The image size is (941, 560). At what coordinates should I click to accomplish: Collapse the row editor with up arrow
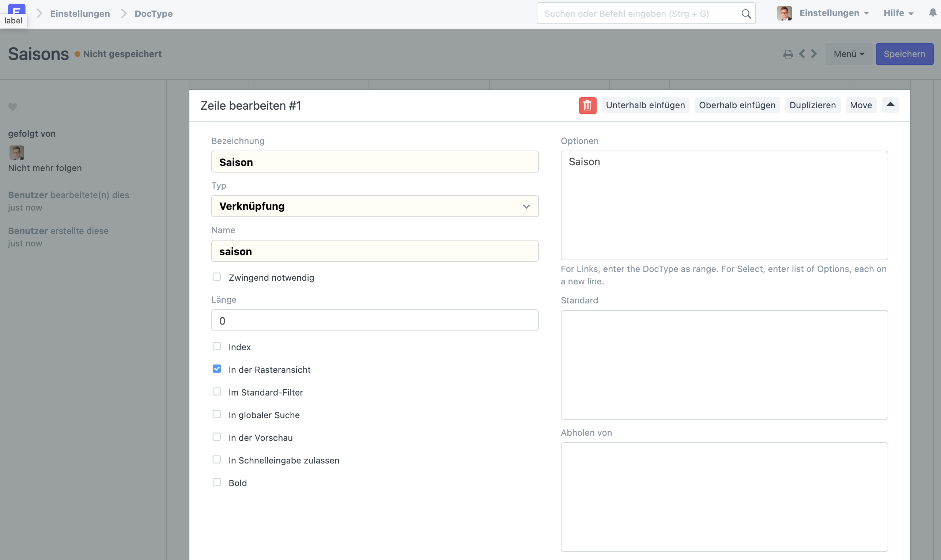click(890, 105)
